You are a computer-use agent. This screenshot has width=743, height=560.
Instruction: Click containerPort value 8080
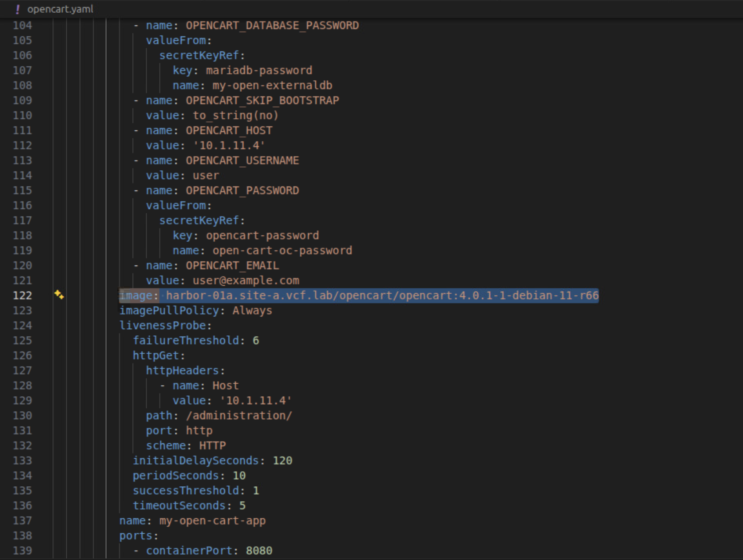click(259, 550)
